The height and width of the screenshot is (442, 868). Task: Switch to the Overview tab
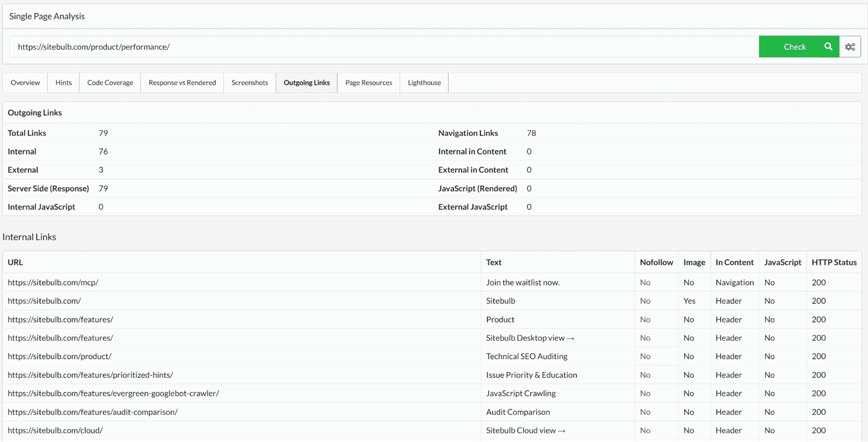tap(25, 83)
